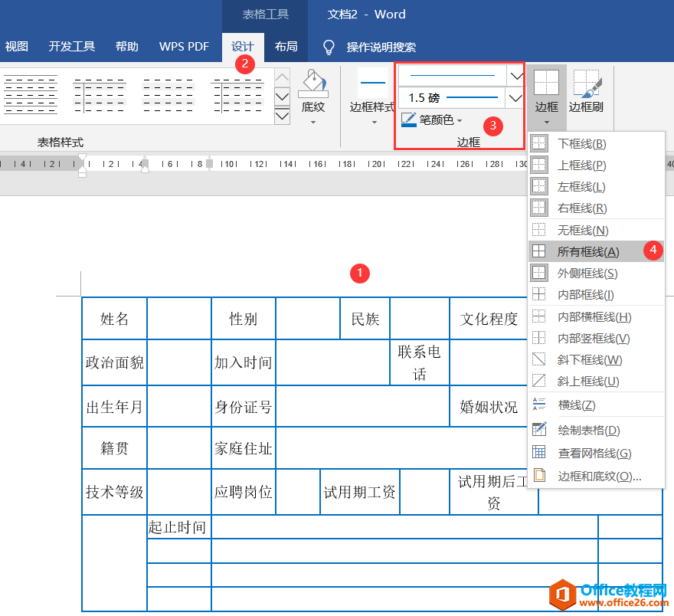Open the 笔颜色 pen color dropdown arrow

[x=460, y=120]
